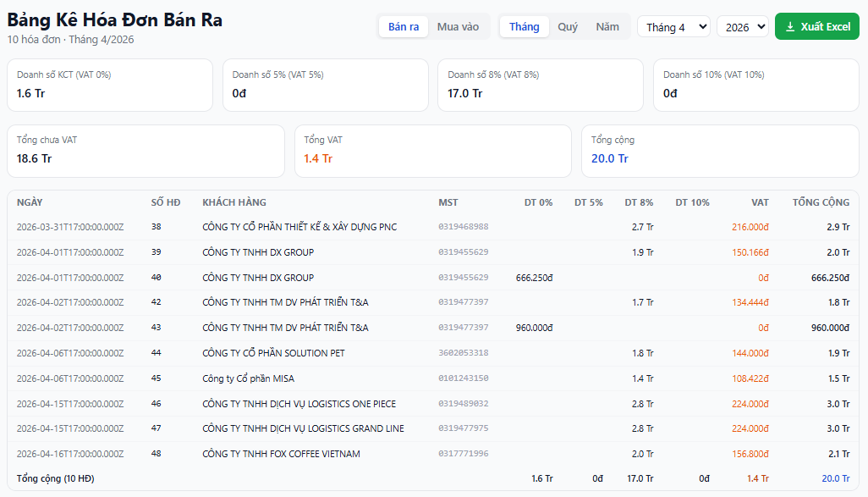Select CÔNG TY TNHH DỊCH VỤ LOGISTICS ONE PIECE
The image size is (868, 497).
coord(299,404)
